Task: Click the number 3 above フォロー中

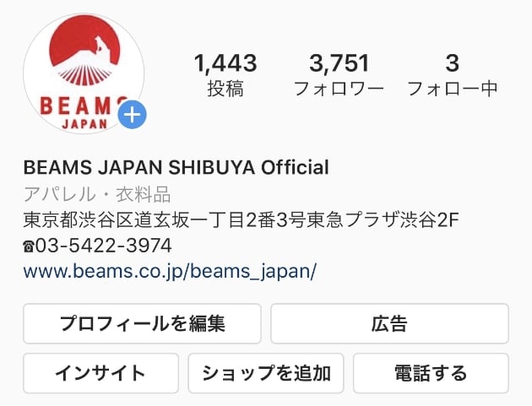Action: [x=453, y=63]
